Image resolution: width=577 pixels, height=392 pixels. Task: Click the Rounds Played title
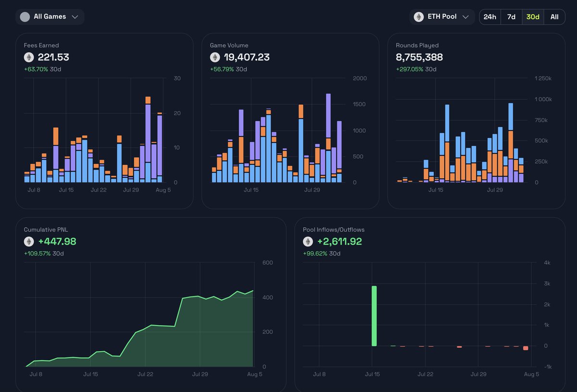tap(417, 45)
